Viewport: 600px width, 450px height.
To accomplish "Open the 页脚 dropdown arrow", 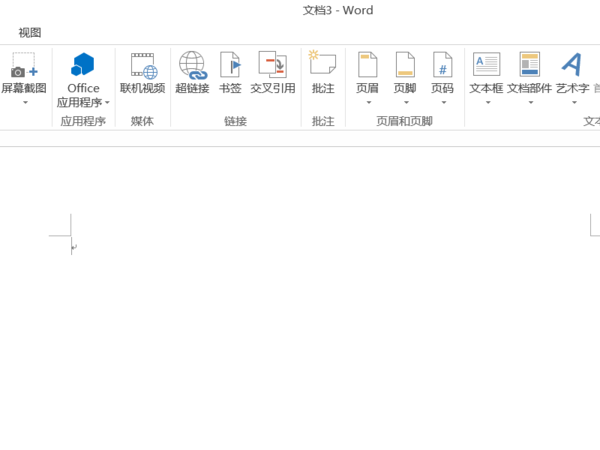I will point(406,103).
